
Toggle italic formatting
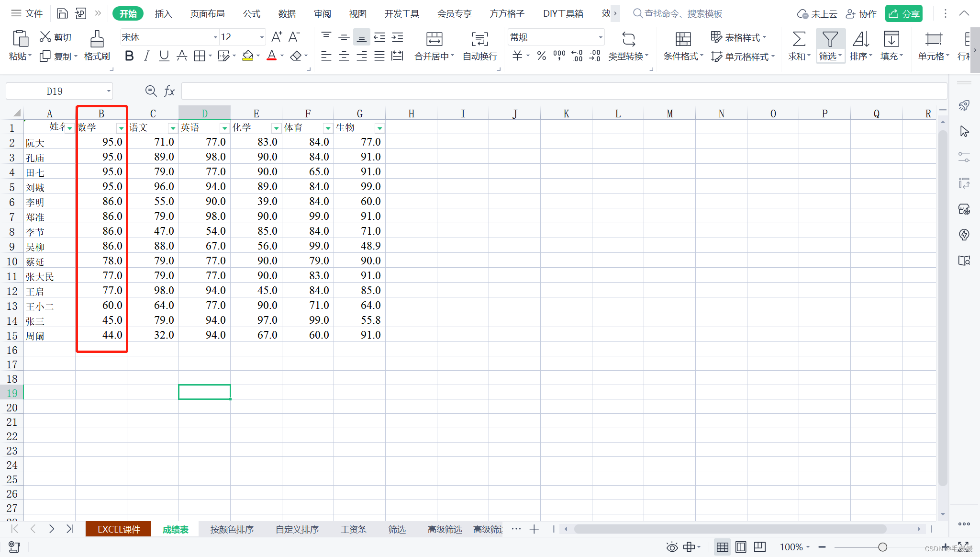[146, 56]
